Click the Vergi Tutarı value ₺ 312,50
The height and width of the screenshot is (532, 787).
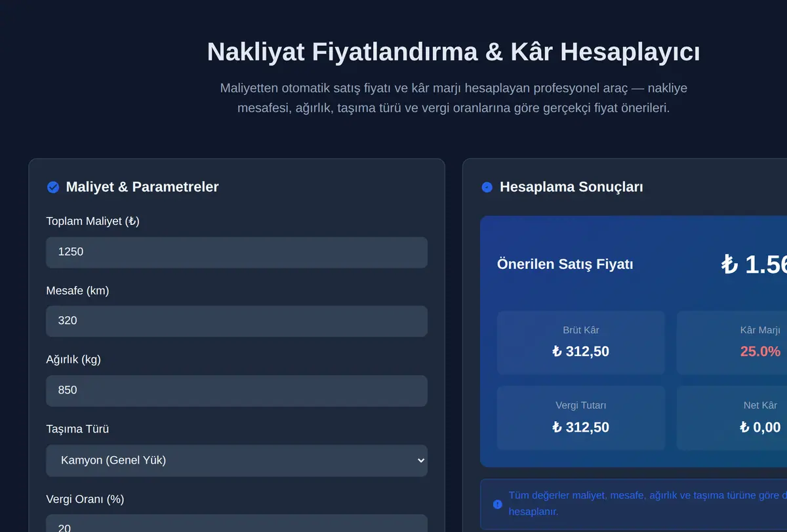[x=580, y=428]
